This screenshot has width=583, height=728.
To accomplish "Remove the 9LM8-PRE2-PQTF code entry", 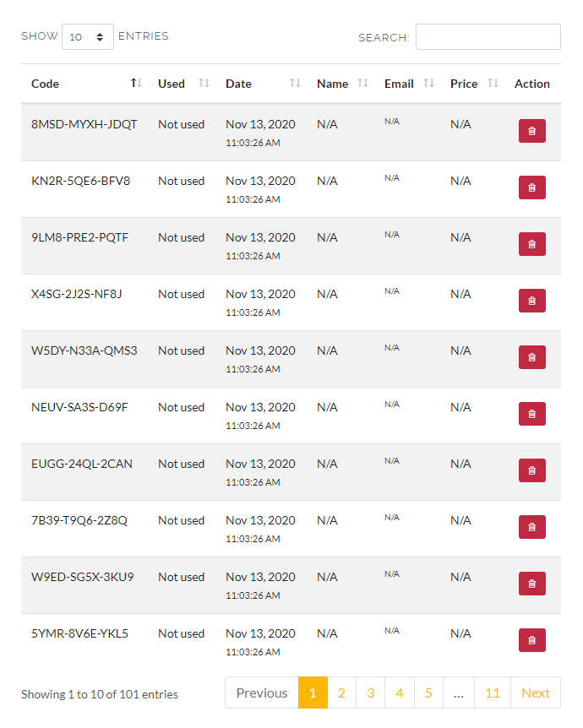I will [x=532, y=244].
